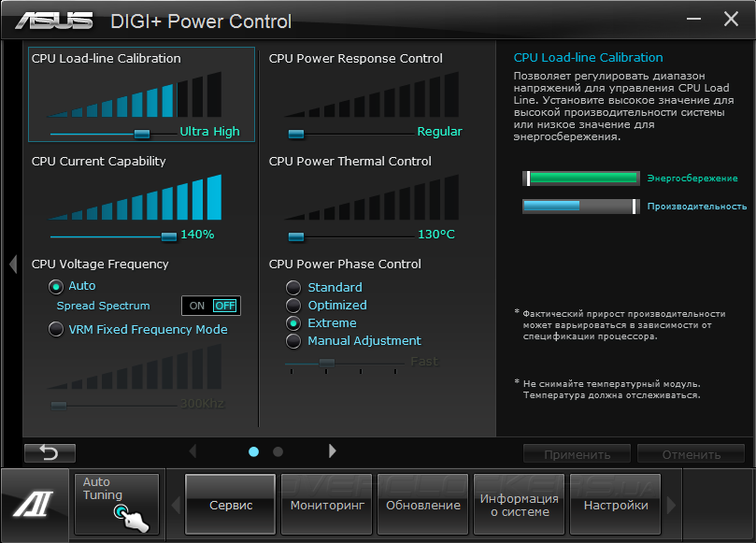Start Auto Tuning
Screen dimensions: 756x543
coord(117,504)
